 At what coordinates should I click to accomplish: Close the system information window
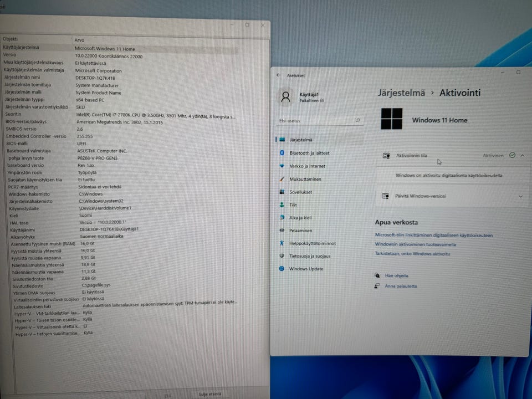[x=263, y=25]
